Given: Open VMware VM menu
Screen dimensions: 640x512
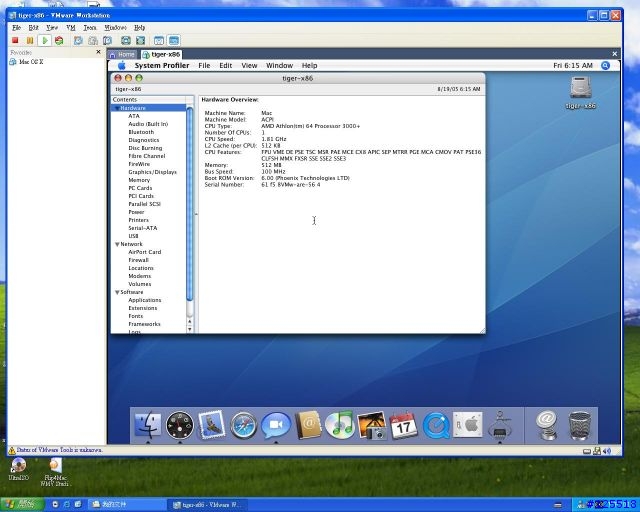Looking at the screenshot, I should [x=71, y=28].
